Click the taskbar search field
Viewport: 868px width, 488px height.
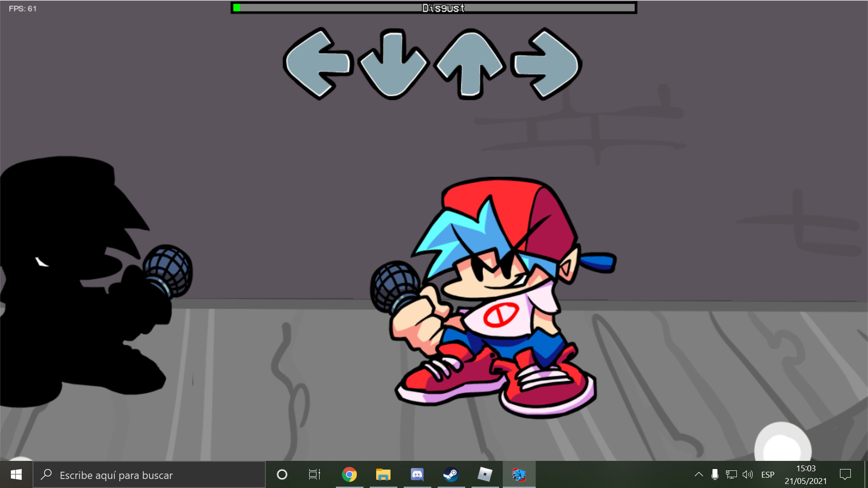(149, 475)
